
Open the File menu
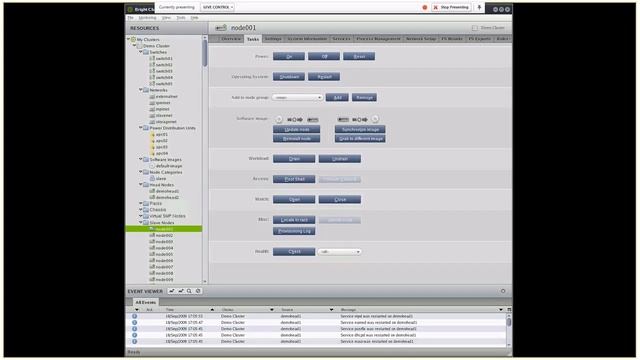pos(130,18)
